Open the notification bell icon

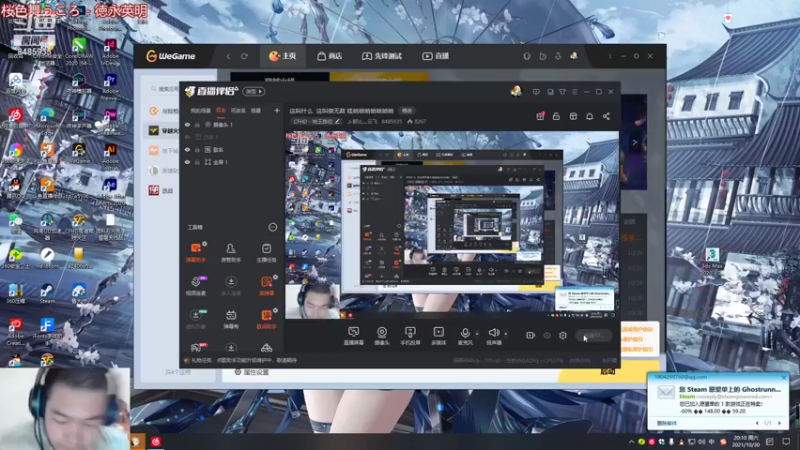589,116
